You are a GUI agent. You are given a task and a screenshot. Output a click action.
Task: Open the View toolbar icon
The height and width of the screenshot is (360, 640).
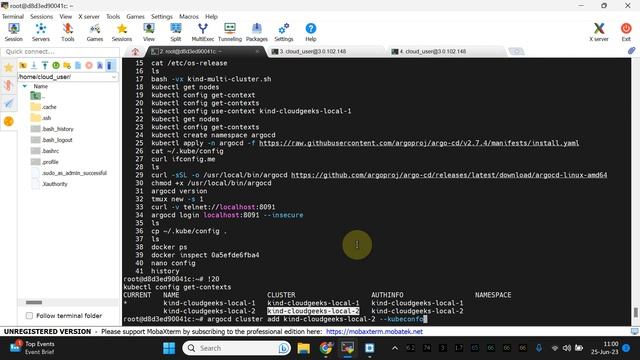tap(149, 32)
